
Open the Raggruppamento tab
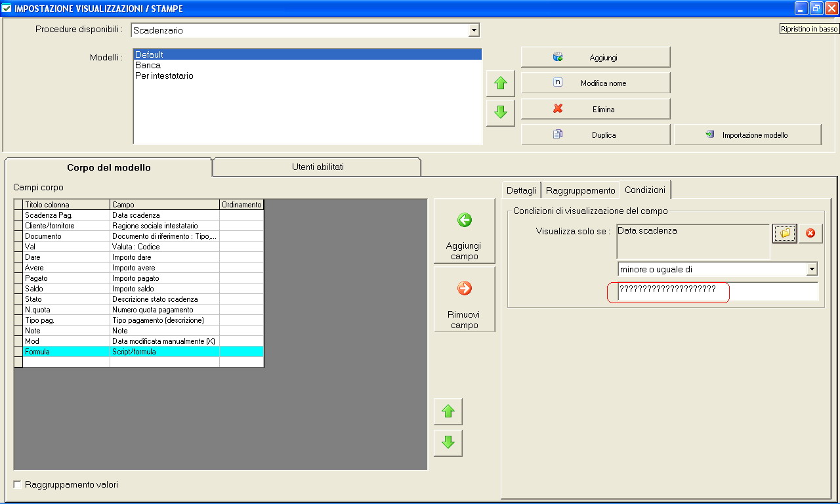click(x=581, y=190)
